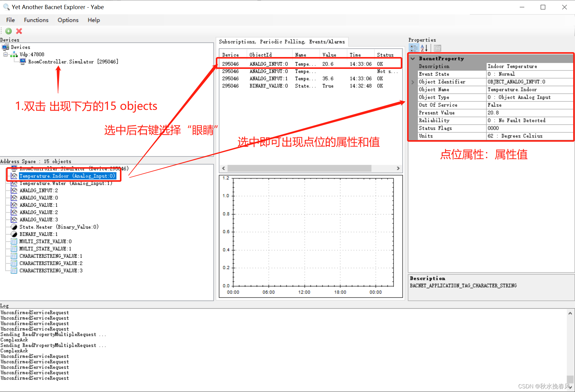This screenshot has width=575, height=392.
Task: Click the ANALOG_INPUT:2 chart icon
Action: tap(14, 191)
